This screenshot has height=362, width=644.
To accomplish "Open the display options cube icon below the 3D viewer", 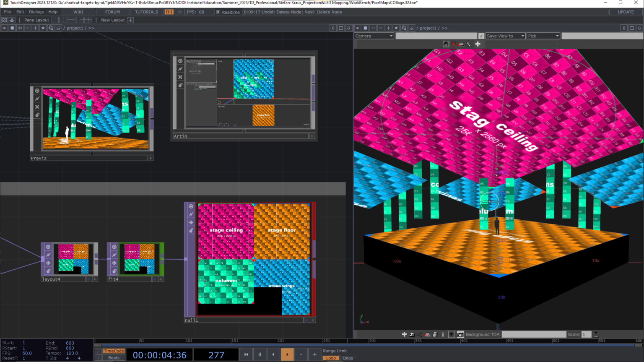I will click(435, 334).
